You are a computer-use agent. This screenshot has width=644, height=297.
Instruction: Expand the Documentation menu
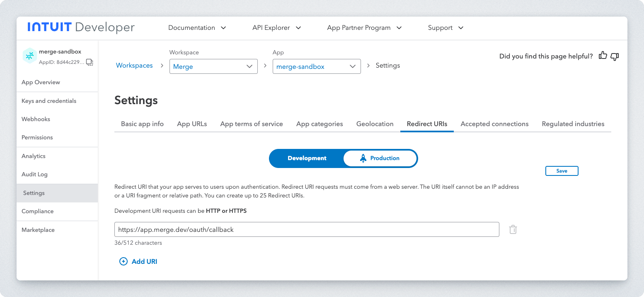point(197,28)
